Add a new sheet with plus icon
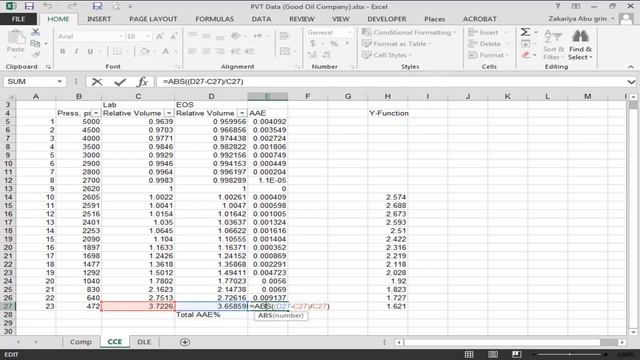The height and width of the screenshot is (360, 640). 184,342
